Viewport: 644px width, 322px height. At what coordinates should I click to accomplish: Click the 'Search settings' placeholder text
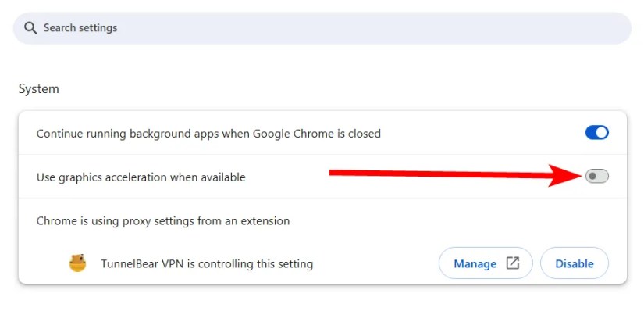[x=80, y=28]
